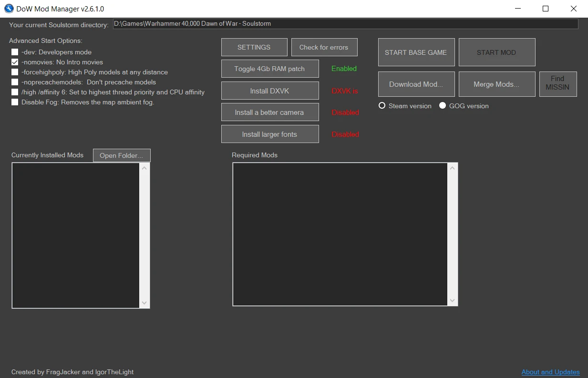The width and height of the screenshot is (588, 378).
Task: Run Check for errors
Action: point(324,47)
